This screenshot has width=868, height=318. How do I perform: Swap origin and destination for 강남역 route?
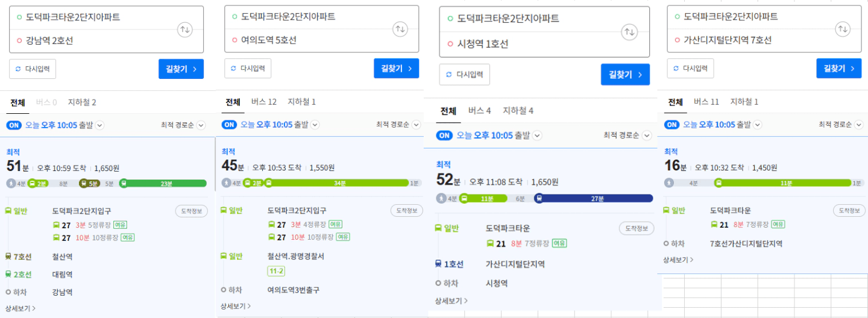tap(184, 30)
